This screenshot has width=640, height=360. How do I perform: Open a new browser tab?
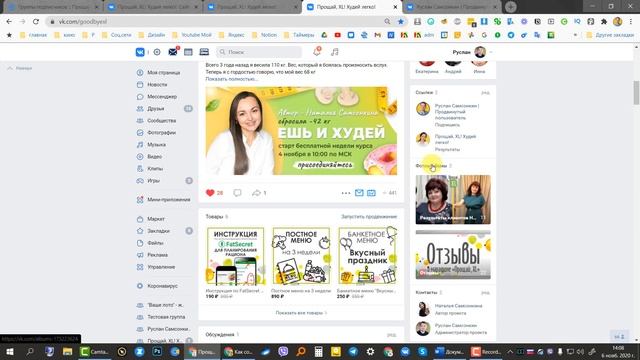[x=511, y=7]
